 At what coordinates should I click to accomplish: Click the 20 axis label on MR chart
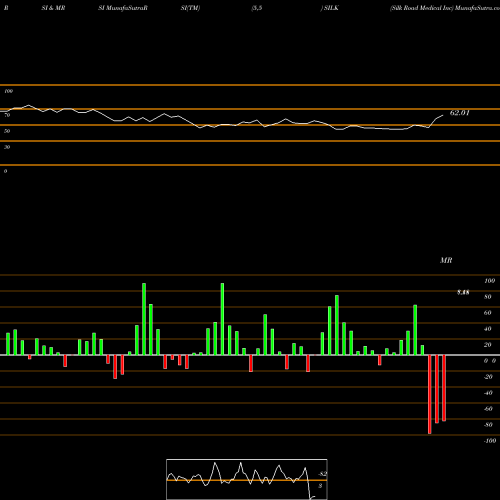(488, 345)
